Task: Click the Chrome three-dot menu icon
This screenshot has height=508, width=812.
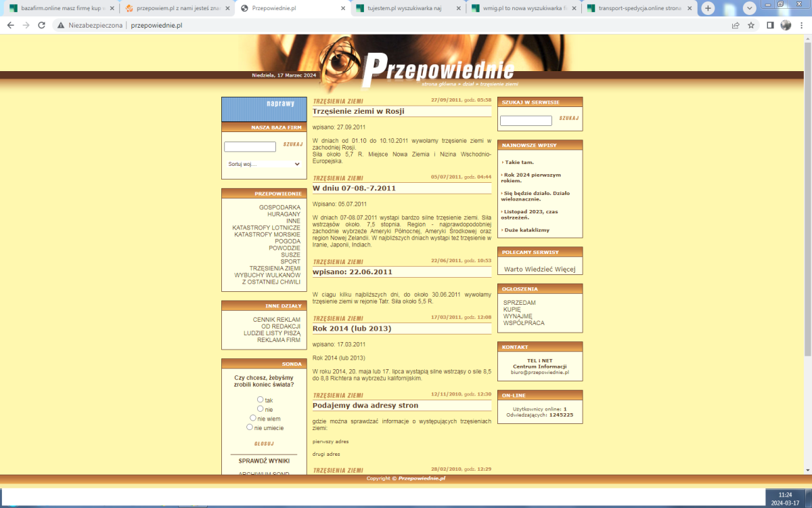Action: 802,25
